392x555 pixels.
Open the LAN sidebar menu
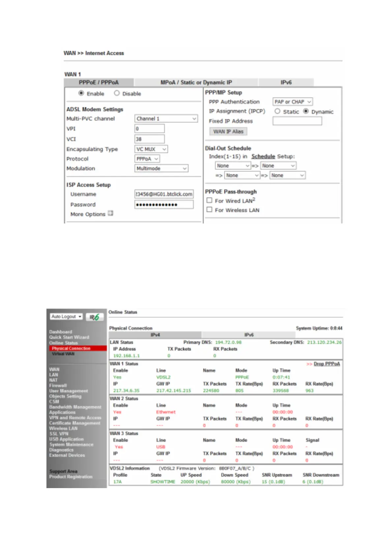[54, 375]
